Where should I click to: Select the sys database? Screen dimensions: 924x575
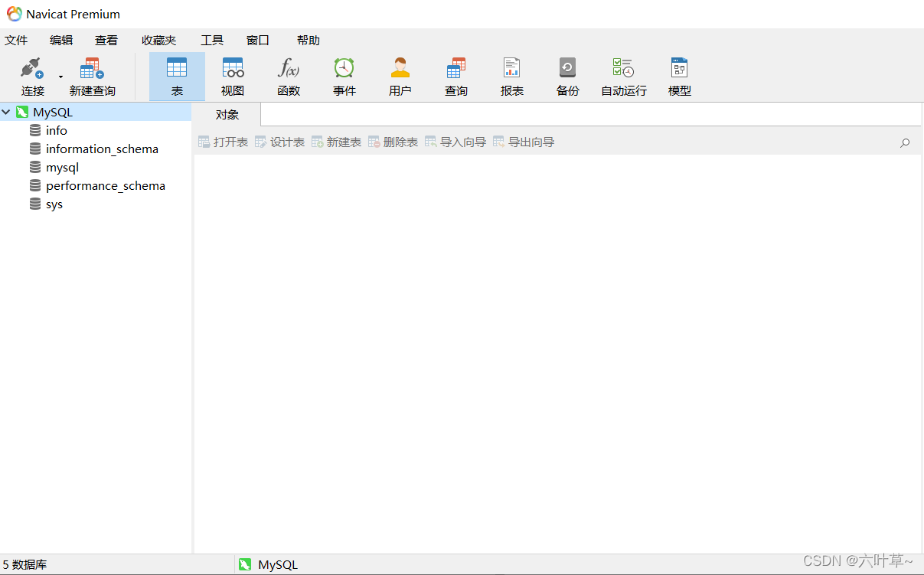click(x=54, y=204)
